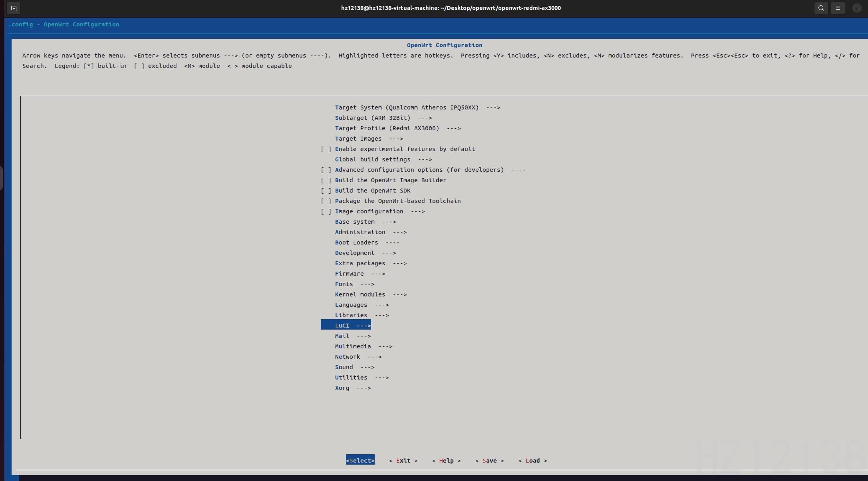868x481 pixels.
Task: Click the '.config - OpenWrt Configuration' header text
Action: click(x=64, y=24)
